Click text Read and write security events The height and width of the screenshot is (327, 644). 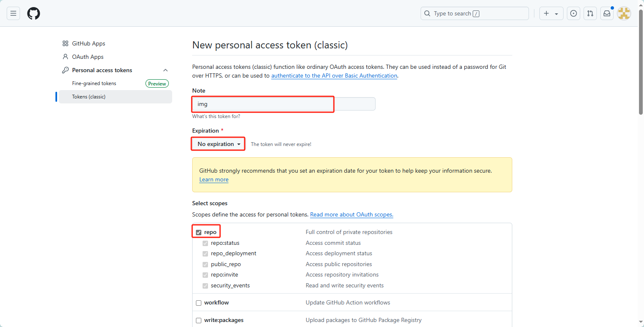(345, 285)
